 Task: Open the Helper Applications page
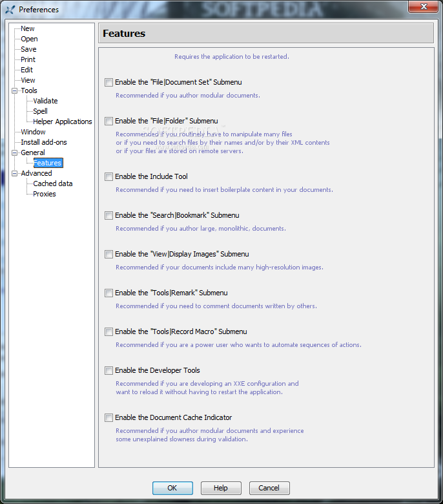coord(63,121)
